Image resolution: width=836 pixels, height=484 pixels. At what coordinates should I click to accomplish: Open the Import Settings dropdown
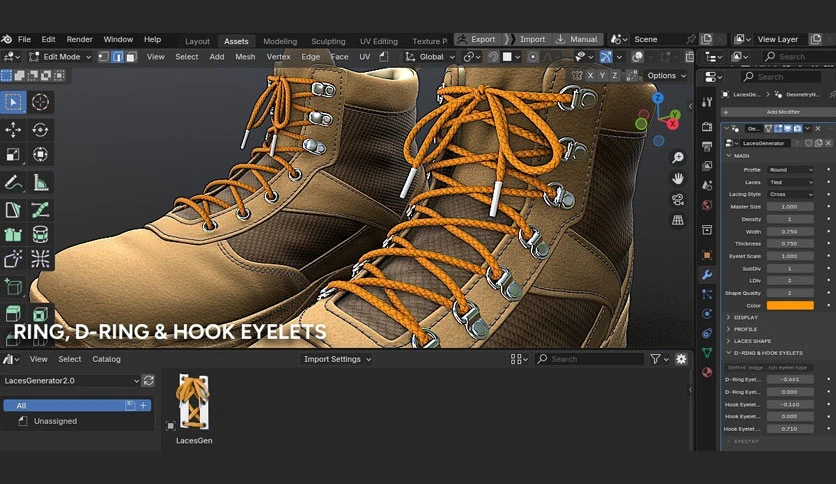pyautogui.click(x=336, y=359)
